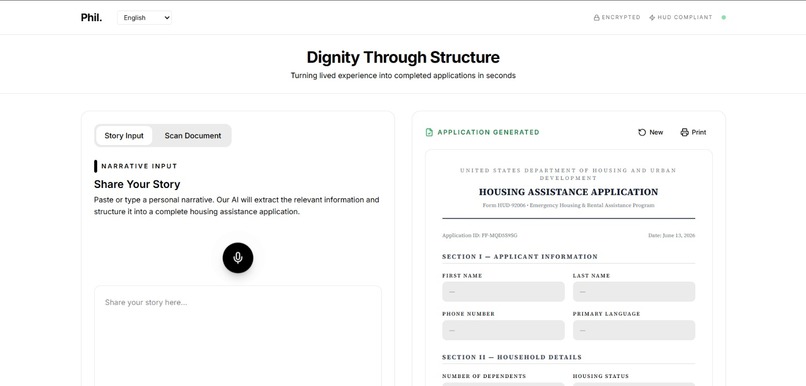Image resolution: width=806 pixels, height=386 pixels.
Task: Switch to the Scan Document tab
Action: point(193,136)
